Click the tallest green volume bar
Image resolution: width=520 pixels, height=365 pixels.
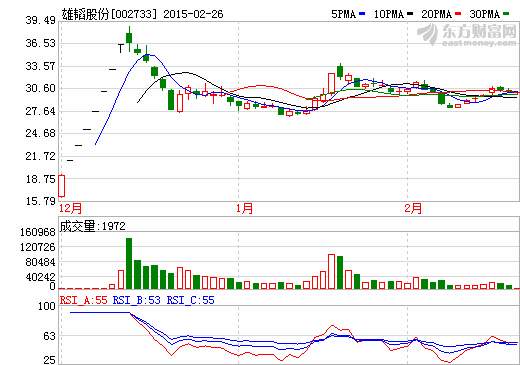[129, 263]
